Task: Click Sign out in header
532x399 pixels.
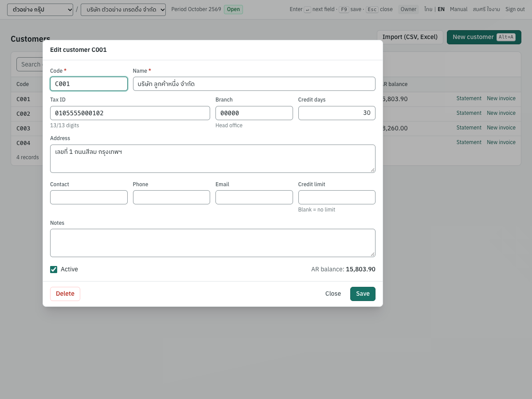Action: [x=515, y=9]
